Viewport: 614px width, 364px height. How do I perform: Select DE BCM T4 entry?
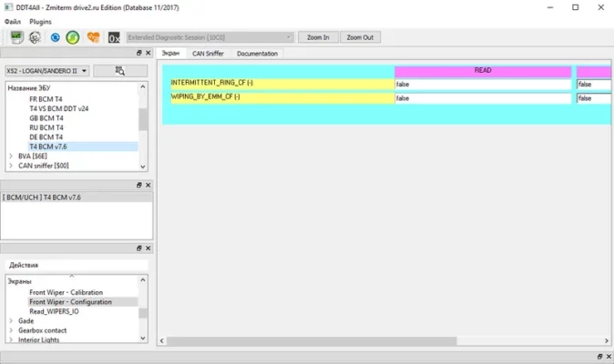[46, 136]
